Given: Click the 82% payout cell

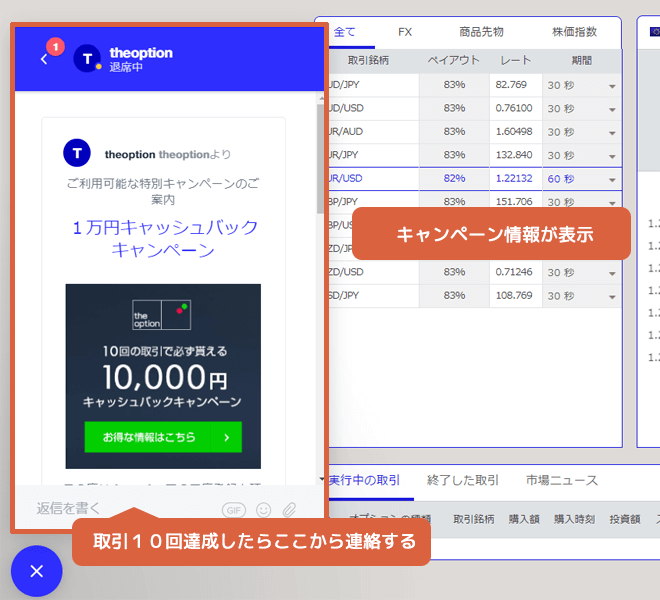Looking at the screenshot, I should (454, 179).
